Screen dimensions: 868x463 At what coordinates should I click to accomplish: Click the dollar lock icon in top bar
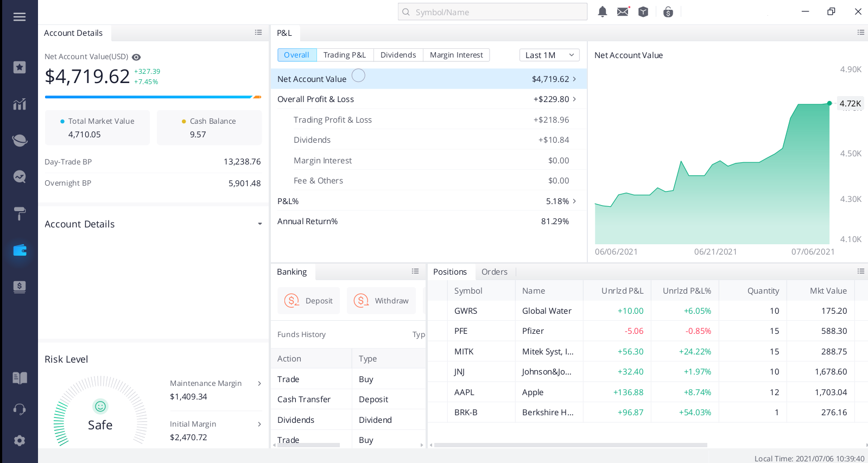point(668,11)
